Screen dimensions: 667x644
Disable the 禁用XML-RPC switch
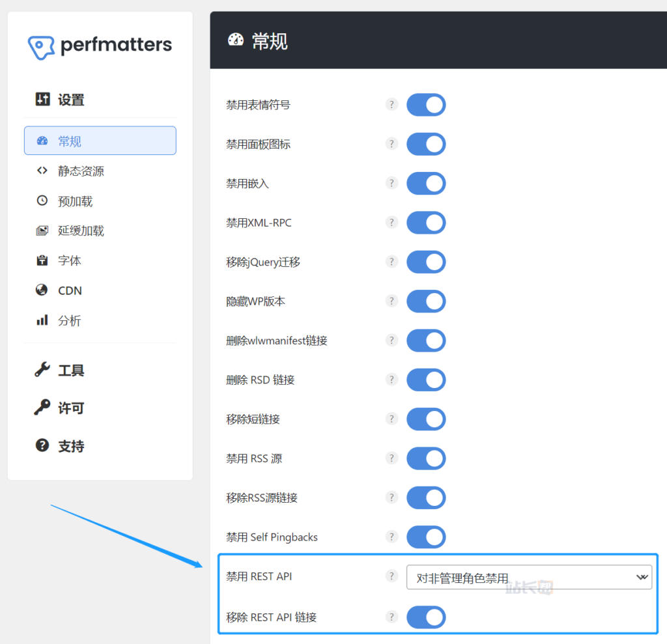(x=425, y=223)
